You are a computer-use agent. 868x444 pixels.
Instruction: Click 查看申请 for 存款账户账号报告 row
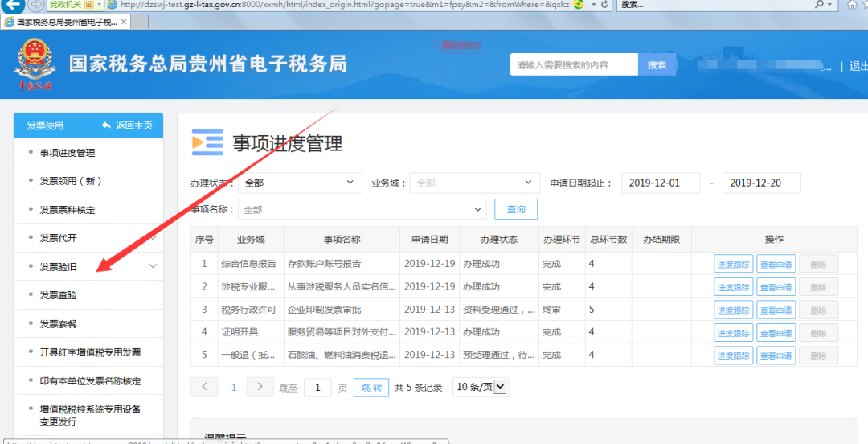[776, 265]
